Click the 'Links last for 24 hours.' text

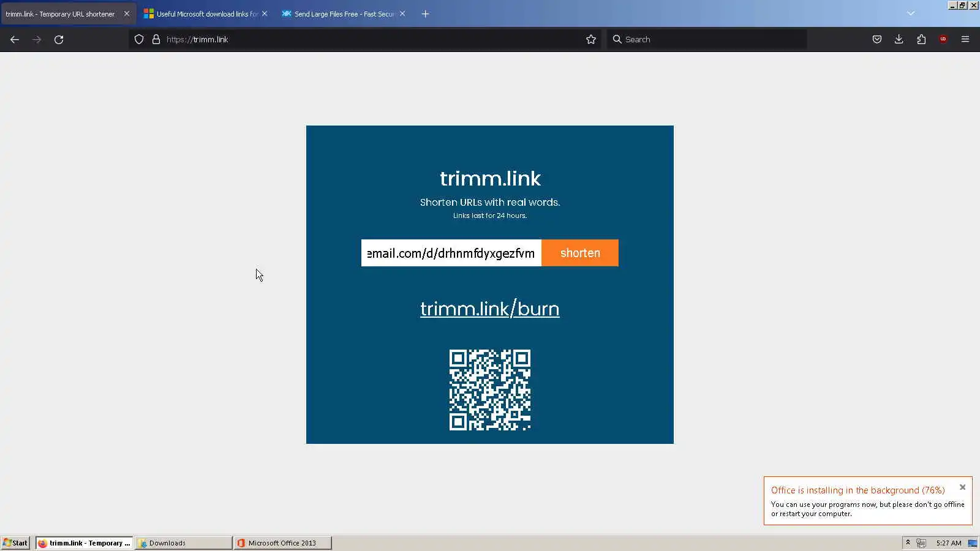[x=490, y=216]
